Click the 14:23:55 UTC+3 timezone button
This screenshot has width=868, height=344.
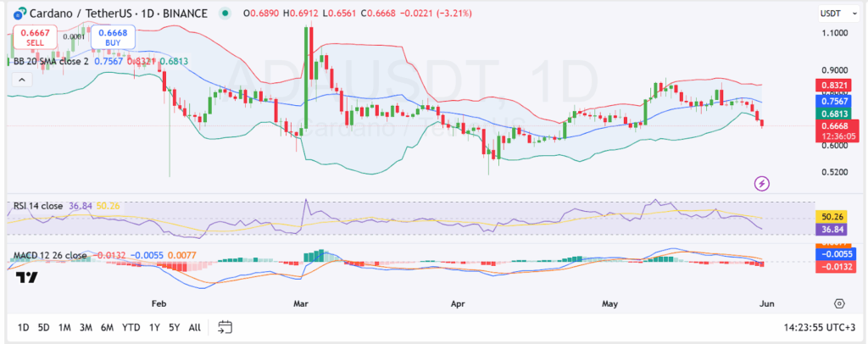820,327
